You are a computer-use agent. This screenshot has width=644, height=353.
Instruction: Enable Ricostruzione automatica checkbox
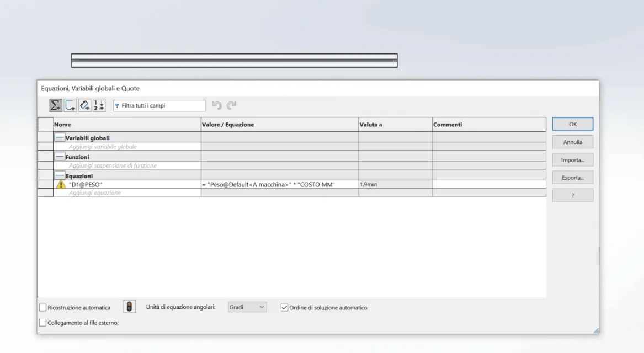42,307
